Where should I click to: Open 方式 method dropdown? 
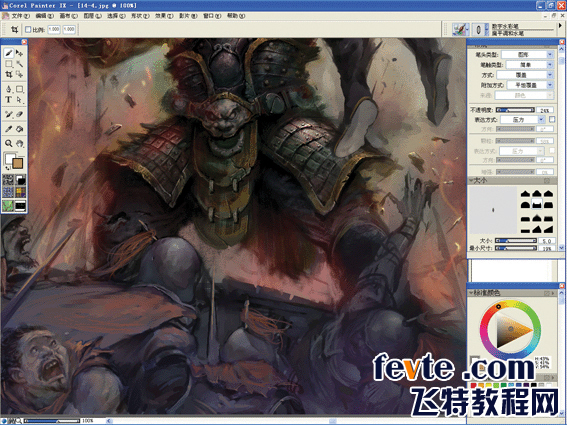click(525, 75)
